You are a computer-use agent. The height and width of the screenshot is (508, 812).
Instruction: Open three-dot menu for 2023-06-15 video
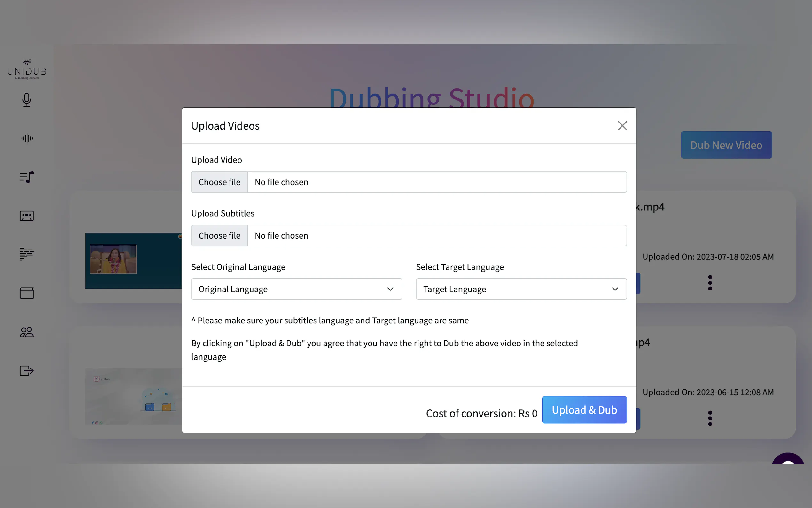[710, 418]
